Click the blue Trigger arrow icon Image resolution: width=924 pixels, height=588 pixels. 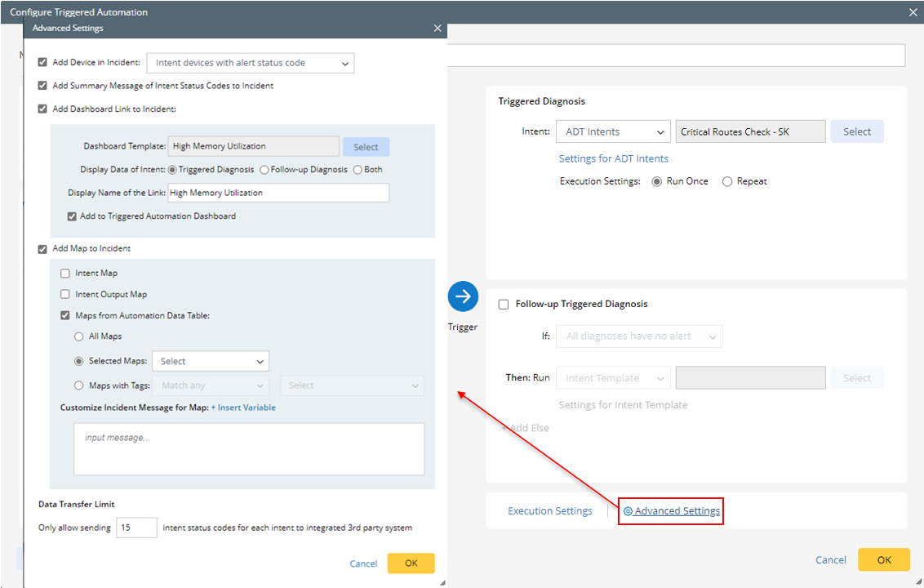pyautogui.click(x=463, y=297)
